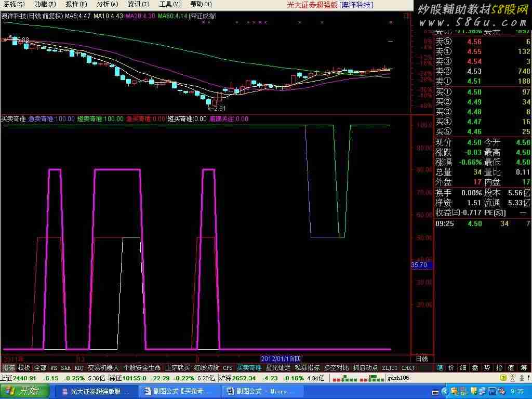The image size is (532, 399).
Task: Expand hidden system tray icons arrow
Action: 445,392
